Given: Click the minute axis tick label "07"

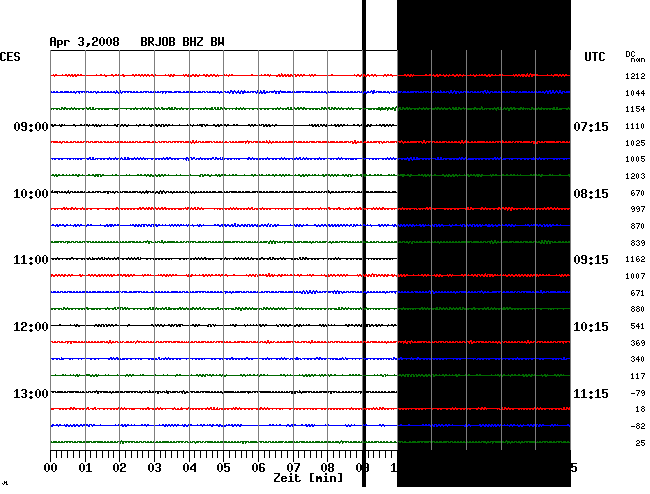Looking at the screenshot, I should click(x=293, y=468).
